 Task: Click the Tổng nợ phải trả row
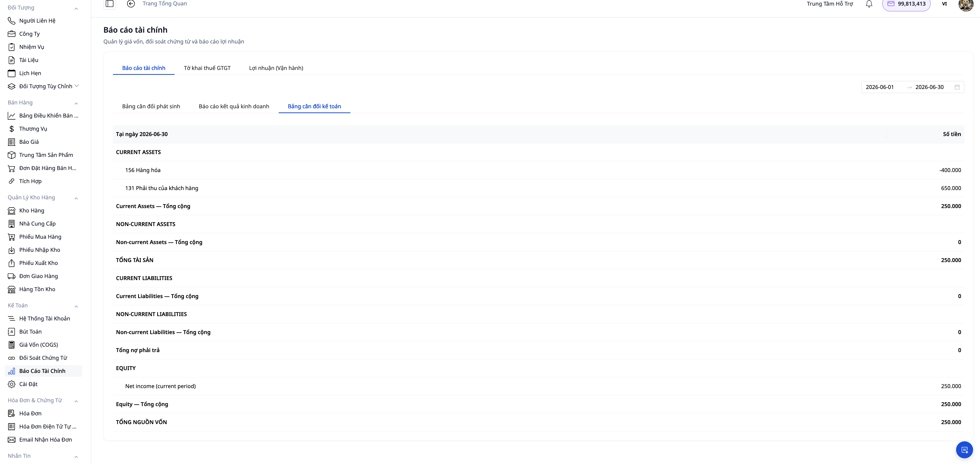(x=538, y=350)
